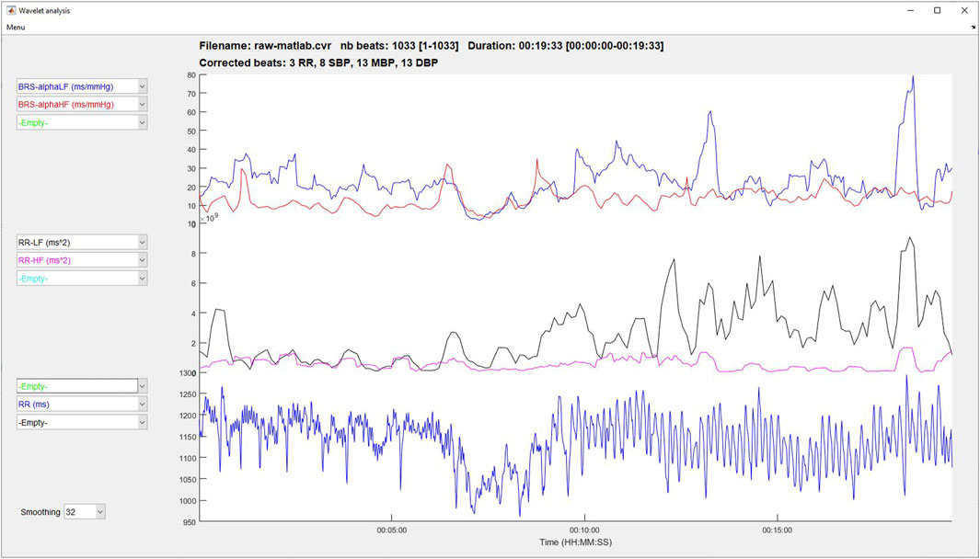Image resolution: width=980 pixels, height=559 pixels.
Task: Expand the -Empty- dropdown directly above RR (ms)
Action: pos(82,386)
